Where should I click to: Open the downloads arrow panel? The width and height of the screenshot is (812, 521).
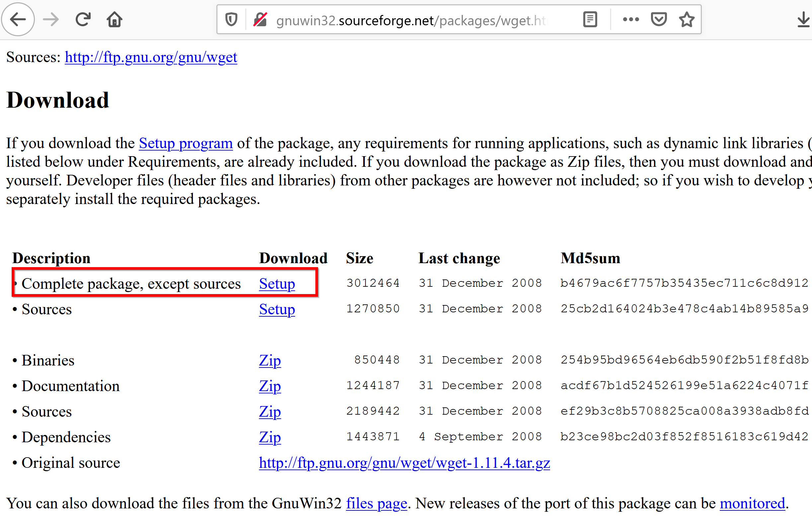804,19
